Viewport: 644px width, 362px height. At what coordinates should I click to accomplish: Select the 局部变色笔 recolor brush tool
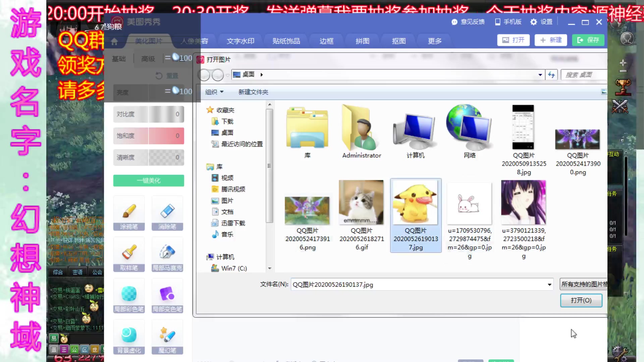[x=167, y=296]
